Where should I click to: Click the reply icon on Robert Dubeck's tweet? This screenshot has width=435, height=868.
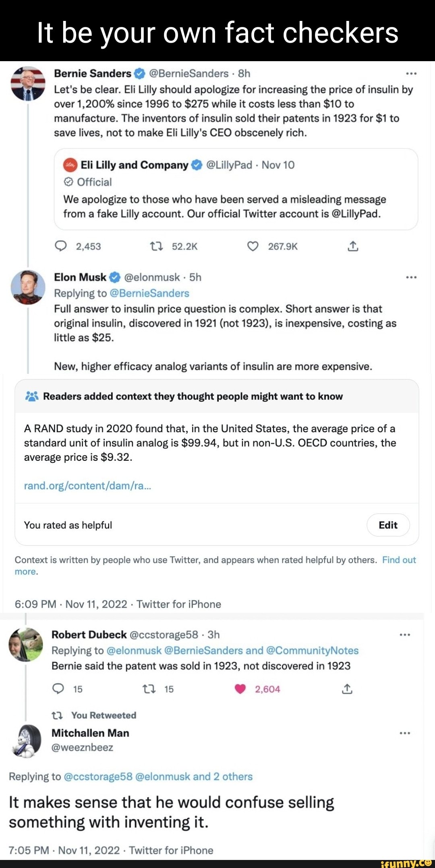[58, 689]
